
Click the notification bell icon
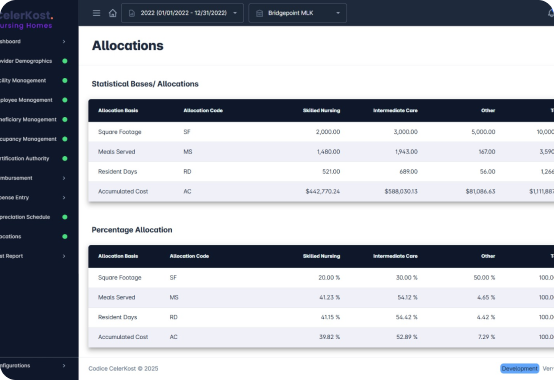[x=551, y=13]
